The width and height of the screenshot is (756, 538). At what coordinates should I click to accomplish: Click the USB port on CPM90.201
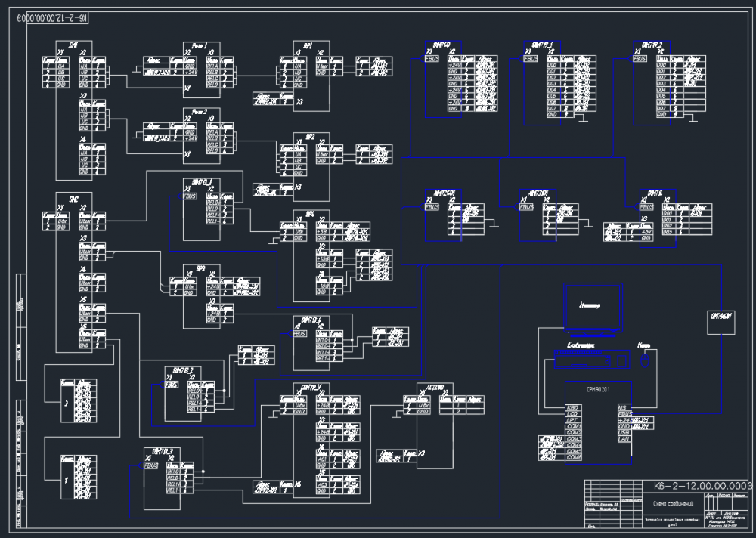pyautogui.click(x=624, y=432)
